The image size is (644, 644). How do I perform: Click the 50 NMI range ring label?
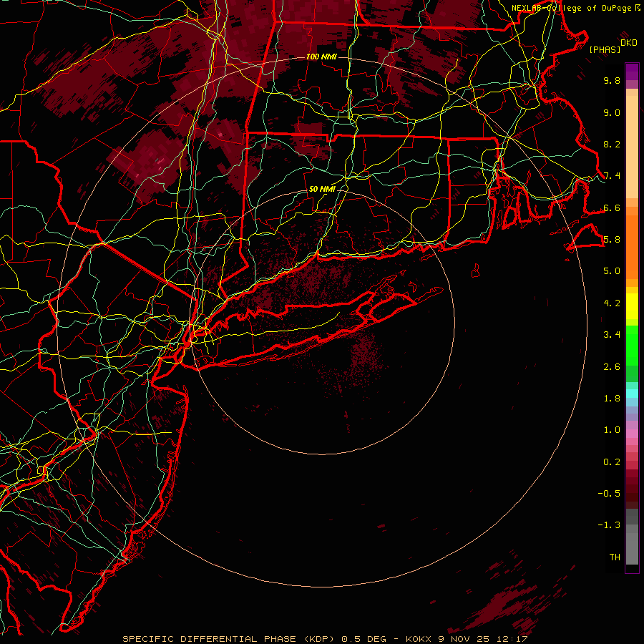pos(322,189)
